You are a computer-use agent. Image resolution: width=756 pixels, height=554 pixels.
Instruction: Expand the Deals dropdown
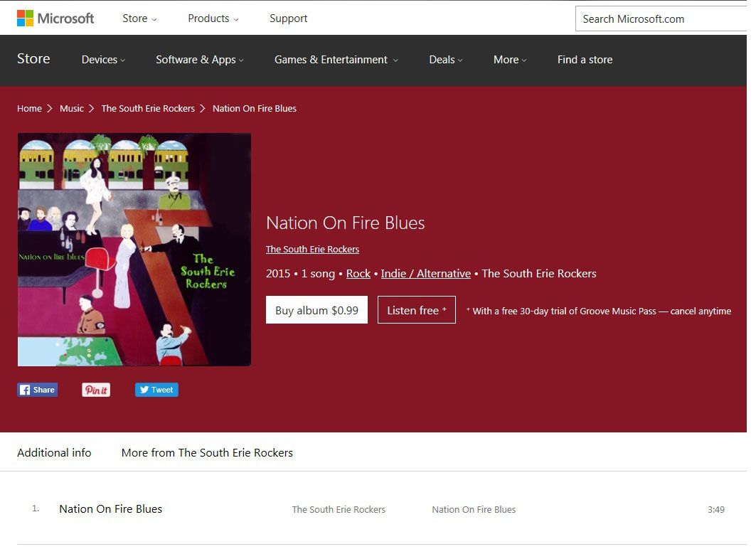pyautogui.click(x=445, y=60)
